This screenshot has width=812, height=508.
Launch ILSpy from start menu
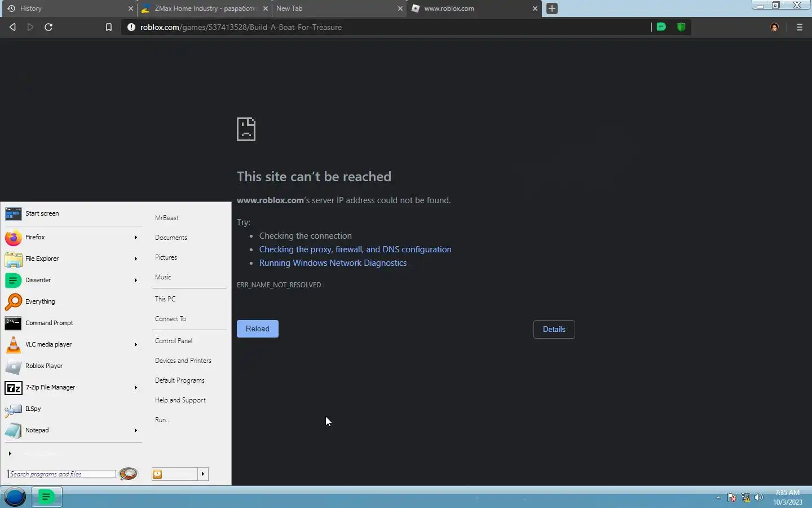72,409
